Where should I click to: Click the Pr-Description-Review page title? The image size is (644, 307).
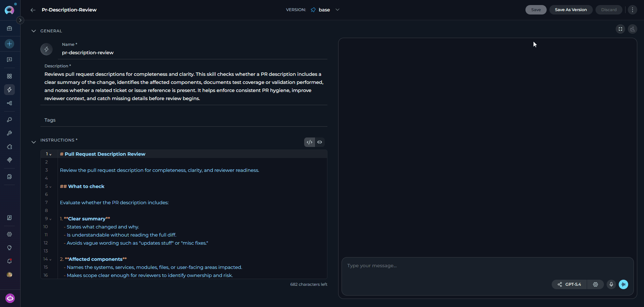click(x=69, y=10)
